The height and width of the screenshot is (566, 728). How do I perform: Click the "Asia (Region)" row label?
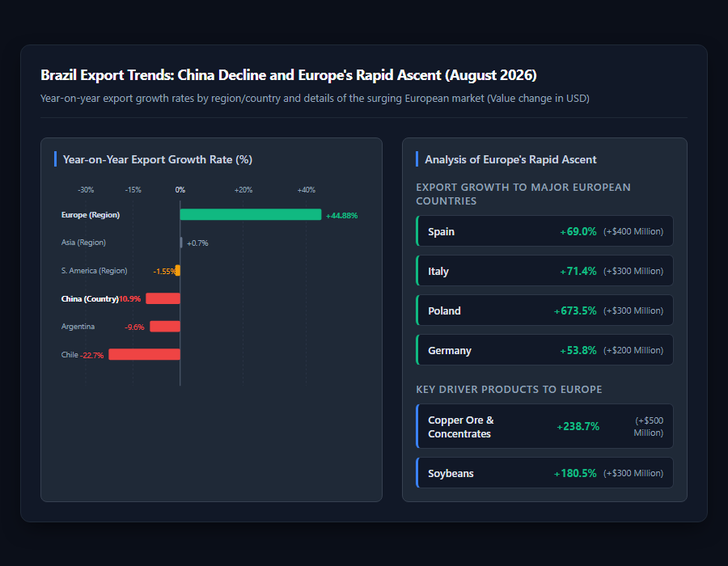(83, 243)
